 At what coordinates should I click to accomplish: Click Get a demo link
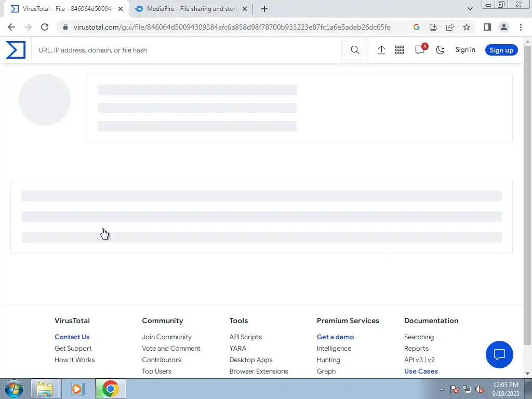335,337
